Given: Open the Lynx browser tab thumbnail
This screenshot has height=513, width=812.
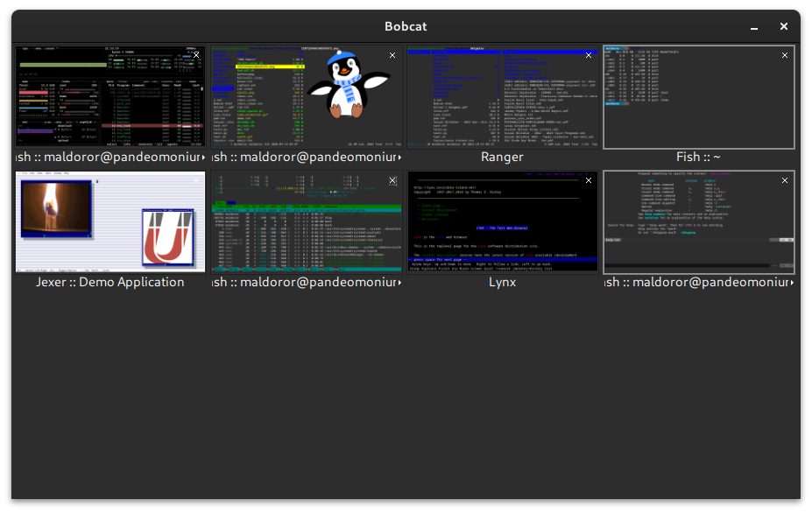Looking at the screenshot, I should pos(502,222).
